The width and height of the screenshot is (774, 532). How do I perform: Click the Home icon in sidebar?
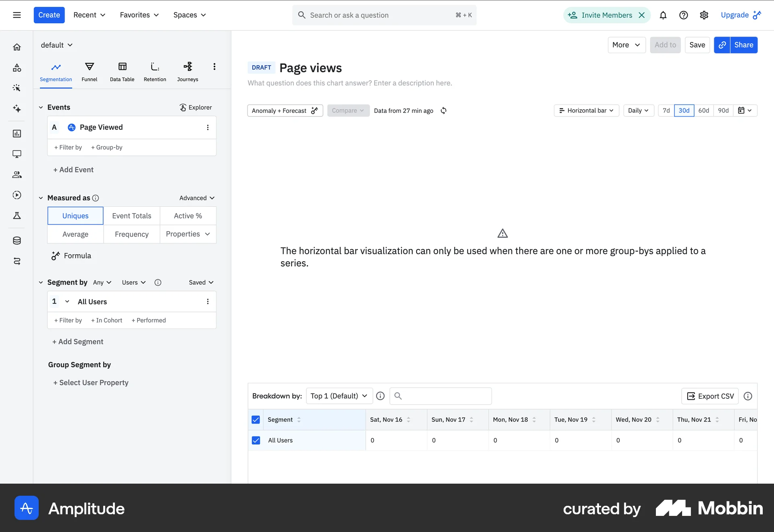click(x=17, y=47)
